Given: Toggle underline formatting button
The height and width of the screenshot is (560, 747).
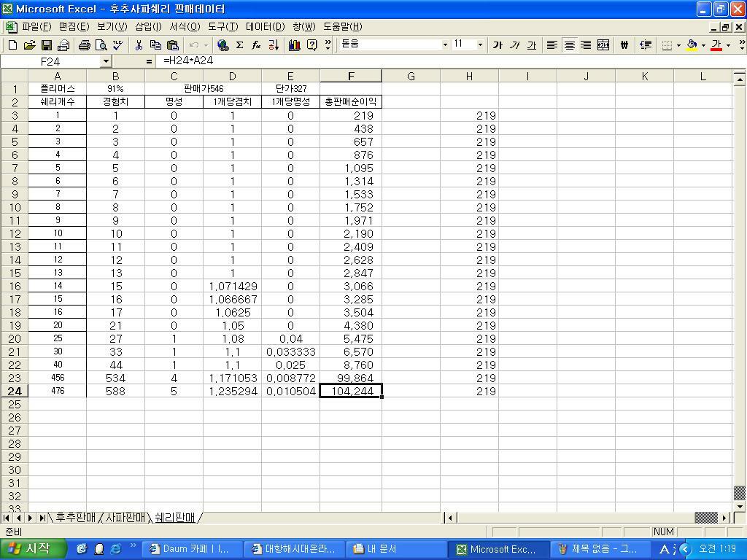Looking at the screenshot, I should click(x=531, y=45).
